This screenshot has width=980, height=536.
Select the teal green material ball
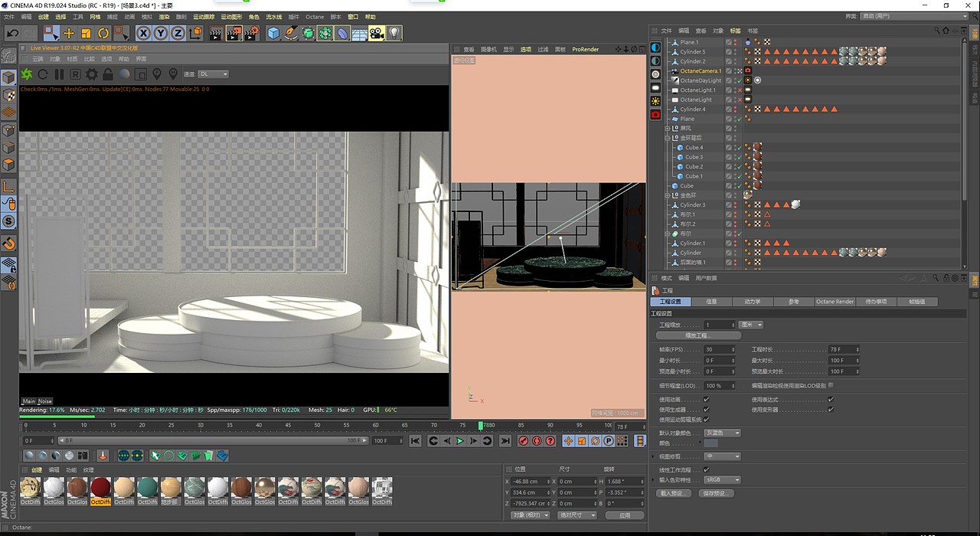click(x=148, y=488)
